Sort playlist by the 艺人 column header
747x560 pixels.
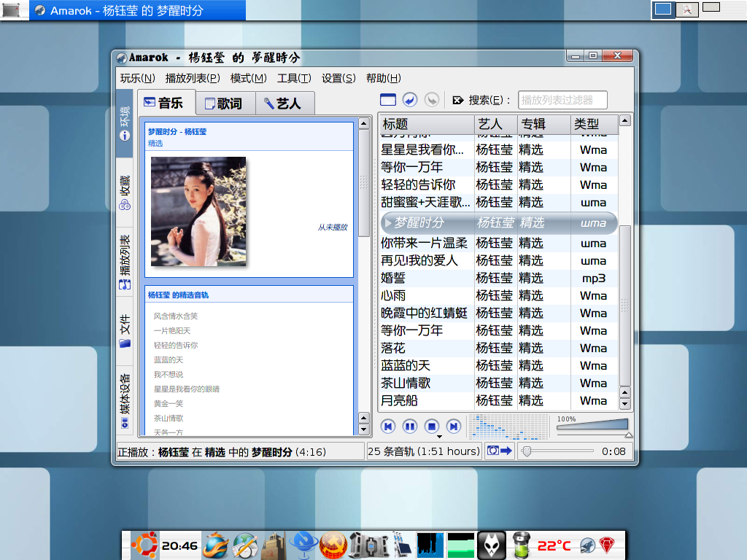click(496, 124)
